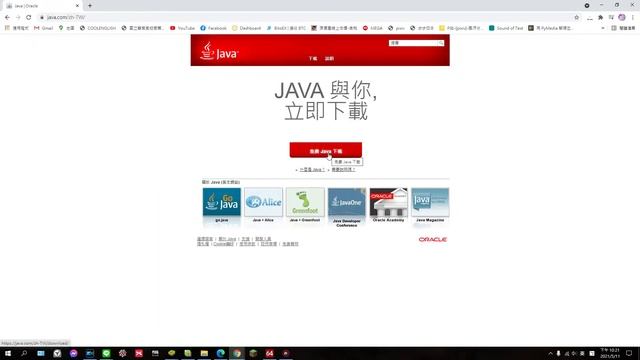Open the Oracle Academy thumbnail

click(388, 202)
